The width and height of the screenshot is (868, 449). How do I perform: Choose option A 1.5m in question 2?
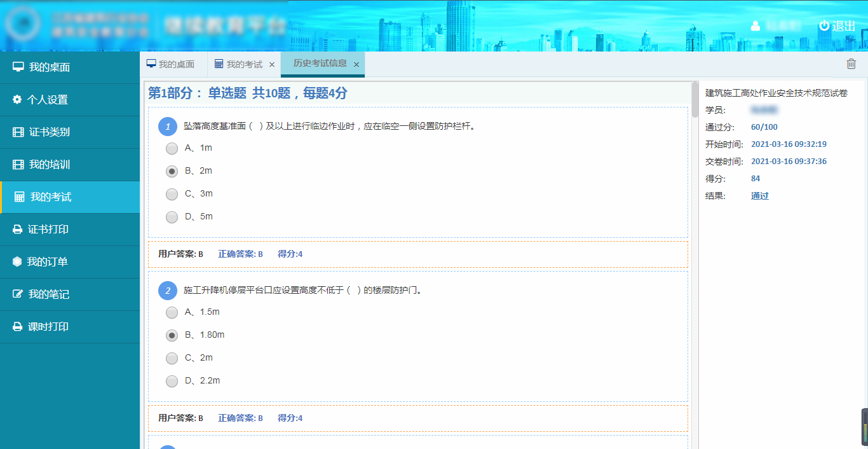(x=172, y=312)
